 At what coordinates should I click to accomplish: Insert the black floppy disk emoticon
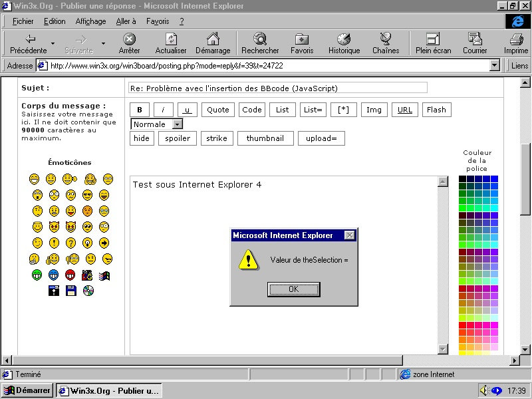point(54,291)
